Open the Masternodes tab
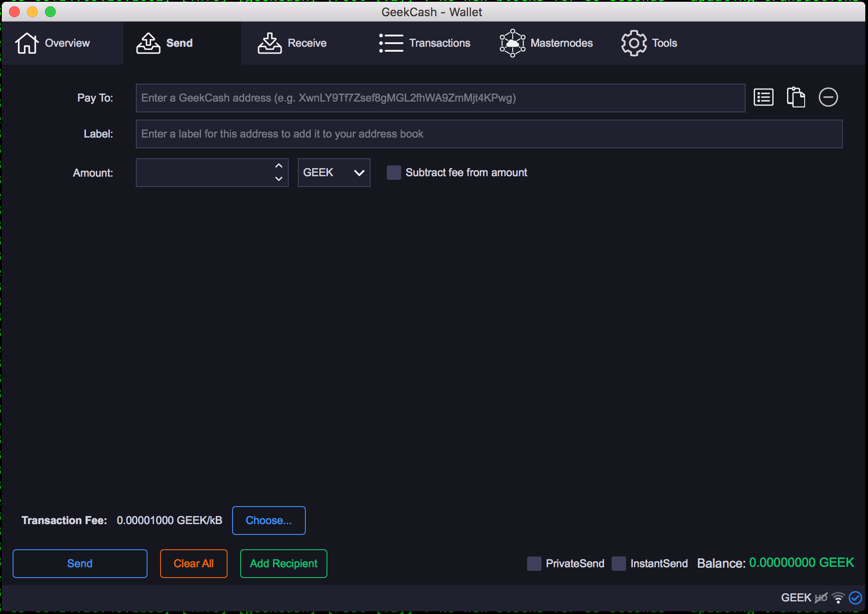The image size is (868, 614). coord(546,43)
